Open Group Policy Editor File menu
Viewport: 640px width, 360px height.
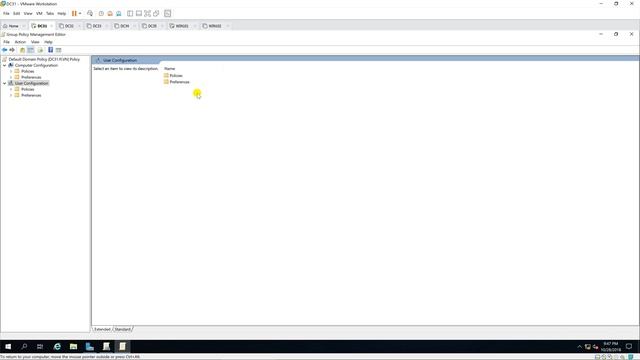(x=6, y=42)
